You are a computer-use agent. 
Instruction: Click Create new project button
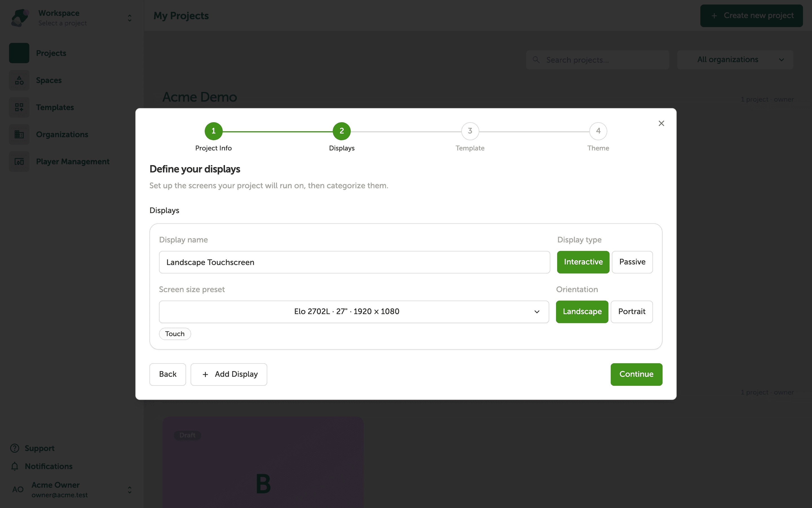click(751, 16)
